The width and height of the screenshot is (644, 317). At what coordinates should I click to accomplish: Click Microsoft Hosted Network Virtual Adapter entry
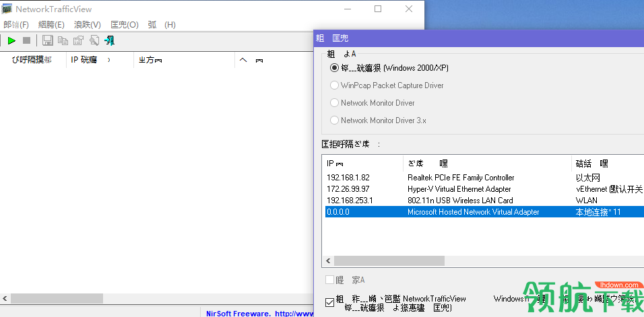point(473,212)
